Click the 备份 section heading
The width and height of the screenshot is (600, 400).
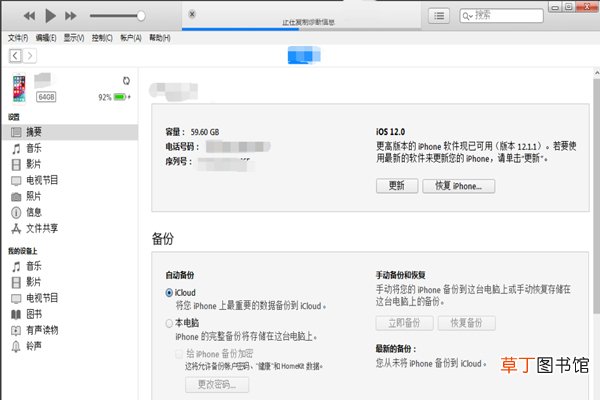tap(163, 239)
